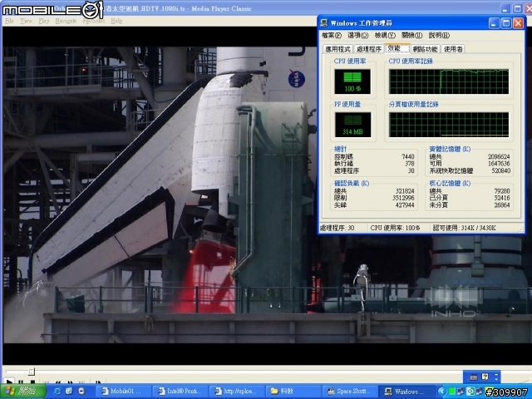Click 實體記憶體 總共 value 2096624

[x=499, y=157]
